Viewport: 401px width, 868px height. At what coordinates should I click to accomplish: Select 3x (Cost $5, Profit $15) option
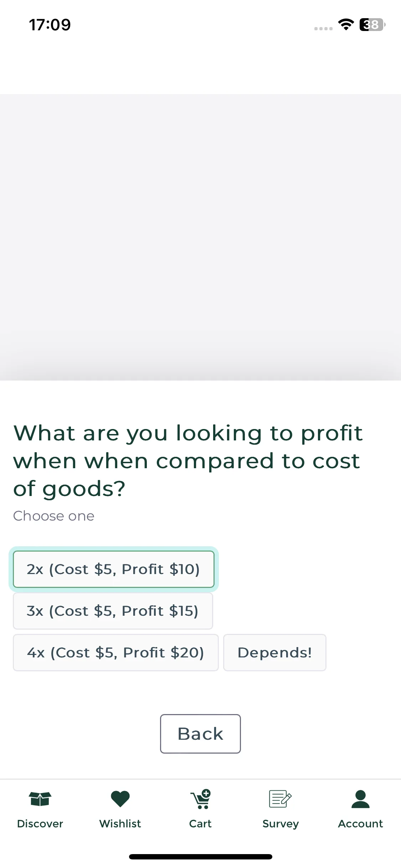pos(113,611)
